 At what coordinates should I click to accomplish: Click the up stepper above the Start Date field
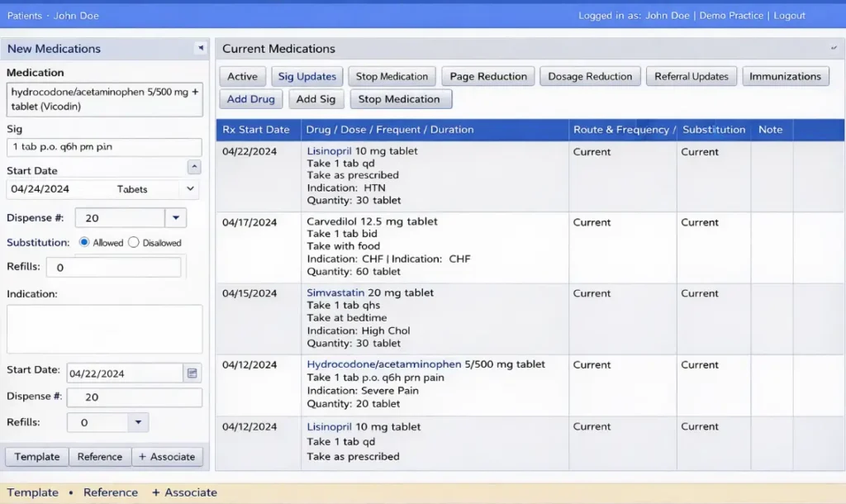tap(194, 167)
